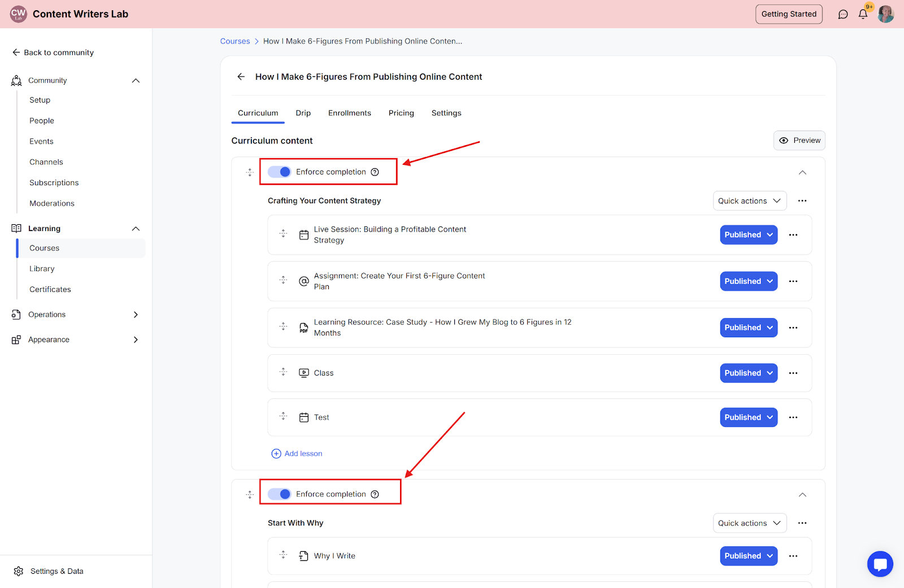Open the Enrollments tab
The image size is (904, 588).
tap(350, 113)
